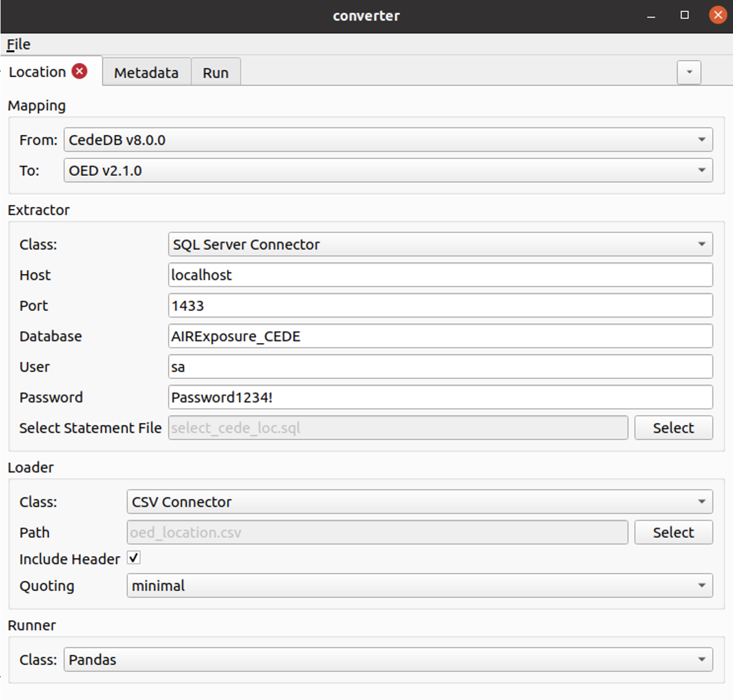The image size is (733, 700).
Task: Open the tab list dropdown arrow button
Action: (x=689, y=73)
